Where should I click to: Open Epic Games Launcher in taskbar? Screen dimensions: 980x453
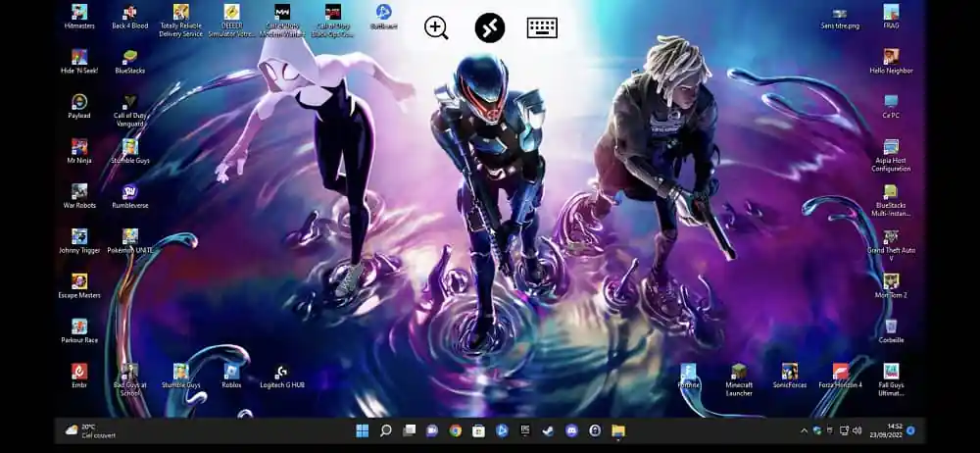pos(525,430)
